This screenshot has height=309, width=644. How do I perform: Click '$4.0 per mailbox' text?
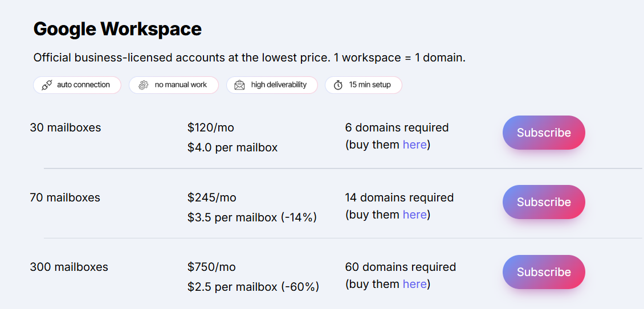pyautogui.click(x=233, y=147)
